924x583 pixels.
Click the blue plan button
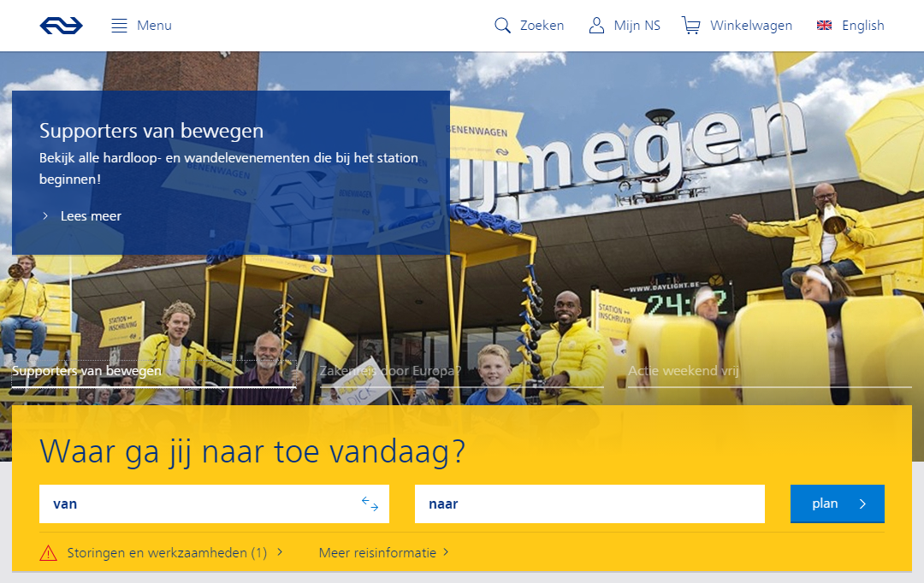point(838,503)
